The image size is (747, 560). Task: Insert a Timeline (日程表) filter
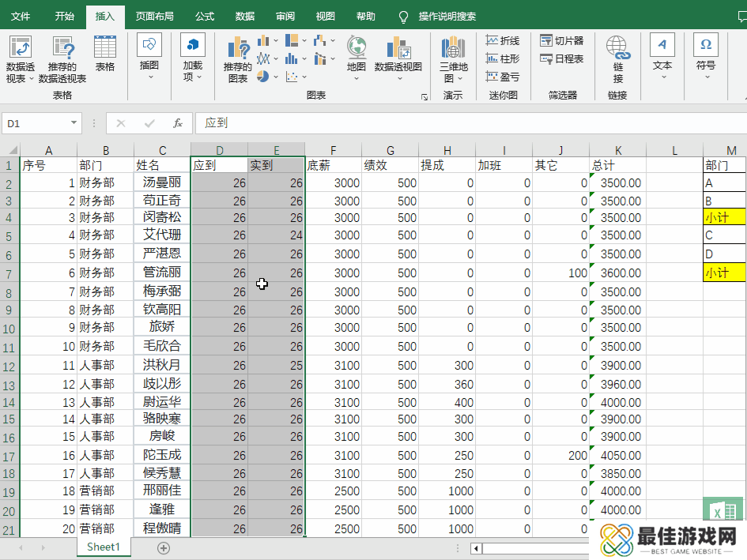click(562, 58)
